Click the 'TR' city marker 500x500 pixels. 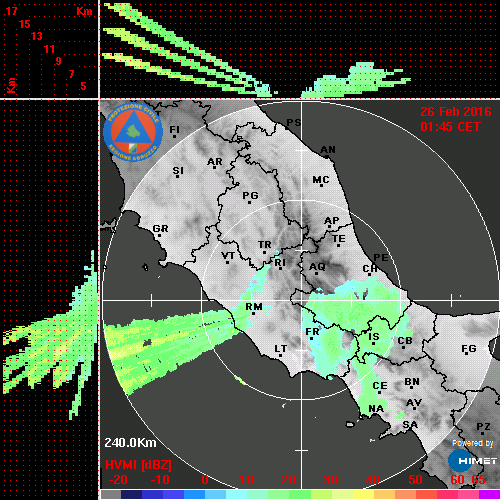(x=265, y=245)
